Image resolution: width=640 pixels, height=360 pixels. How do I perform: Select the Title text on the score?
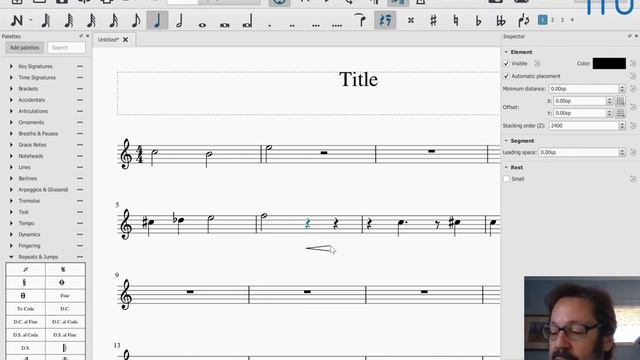pyautogui.click(x=358, y=80)
